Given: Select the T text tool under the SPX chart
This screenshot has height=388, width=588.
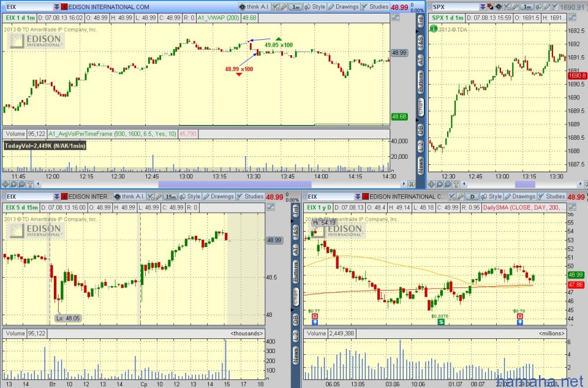Looking at the screenshot, I should 456,184.
